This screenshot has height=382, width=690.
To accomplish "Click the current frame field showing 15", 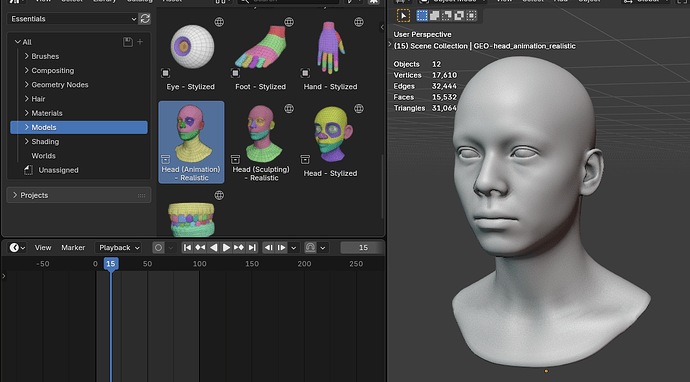I will [363, 248].
